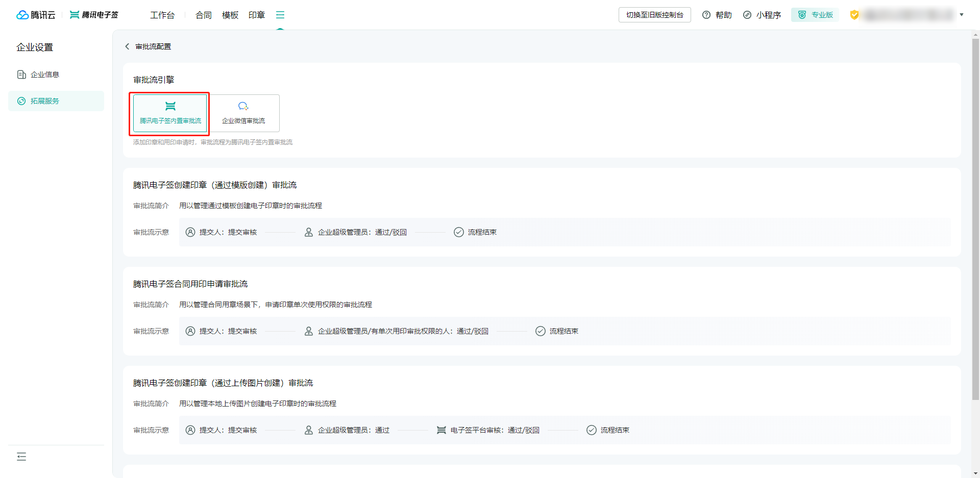The width and height of the screenshot is (980, 478).
Task: Open the 工作台 menu
Action: pos(162,15)
